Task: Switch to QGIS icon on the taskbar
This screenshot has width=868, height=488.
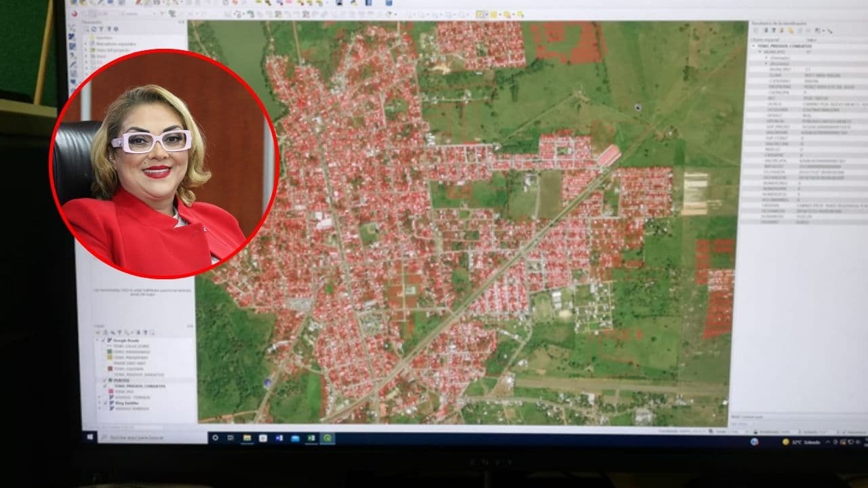Action: 327,438
